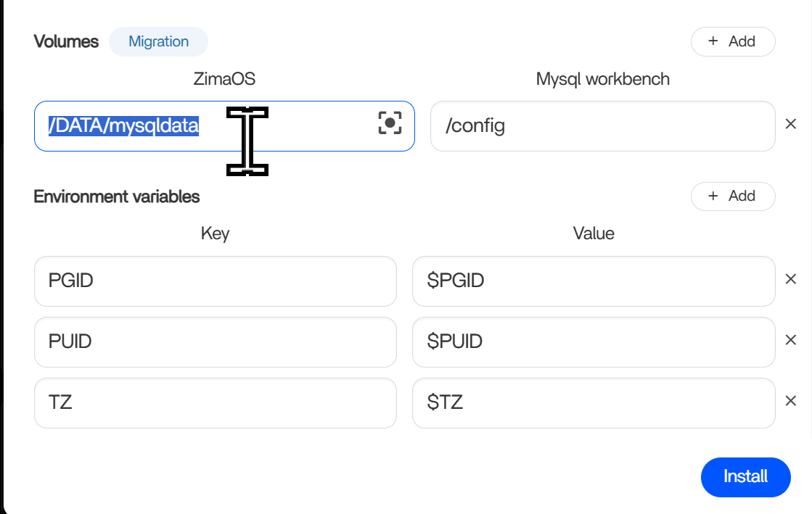Click the PGID key field
The width and height of the screenshot is (812, 514).
pyautogui.click(x=215, y=281)
